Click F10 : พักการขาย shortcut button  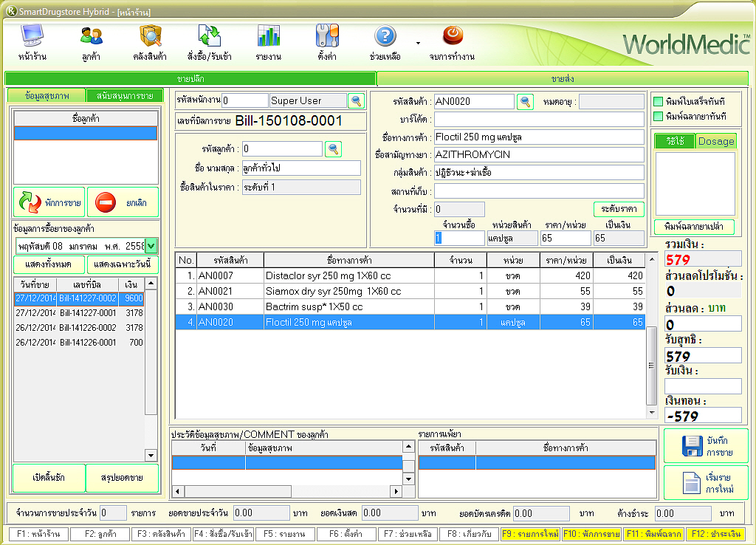[x=591, y=534]
